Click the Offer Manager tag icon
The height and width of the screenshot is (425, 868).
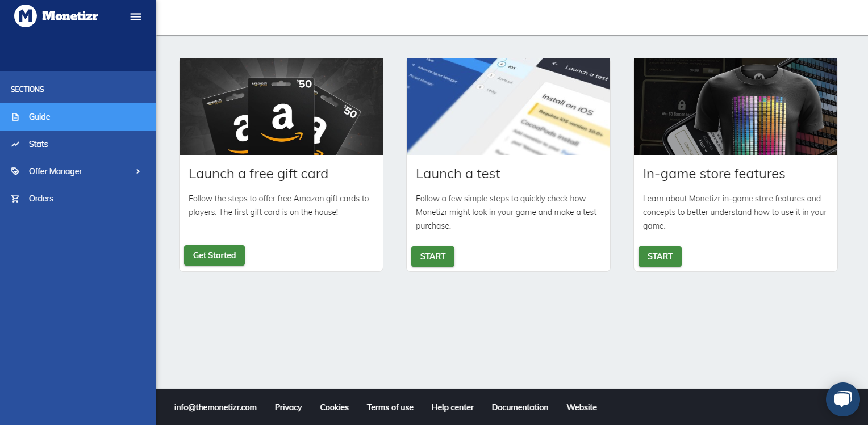15,171
